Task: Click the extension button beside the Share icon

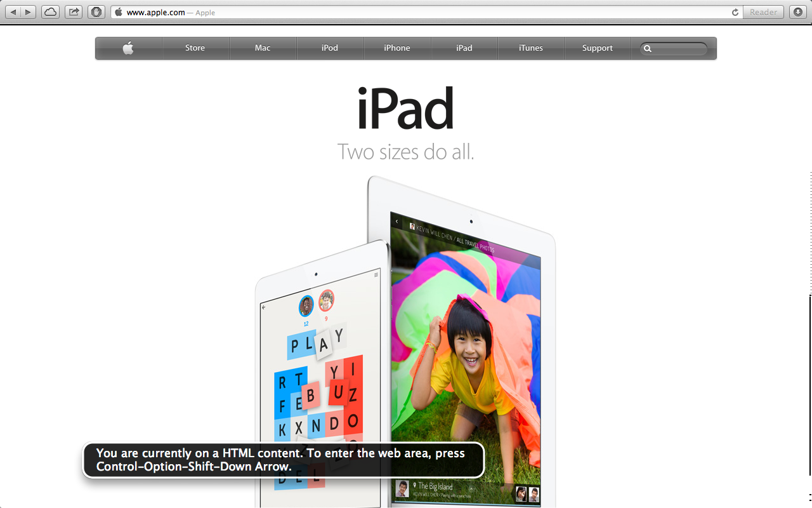Action: tap(96, 12)
